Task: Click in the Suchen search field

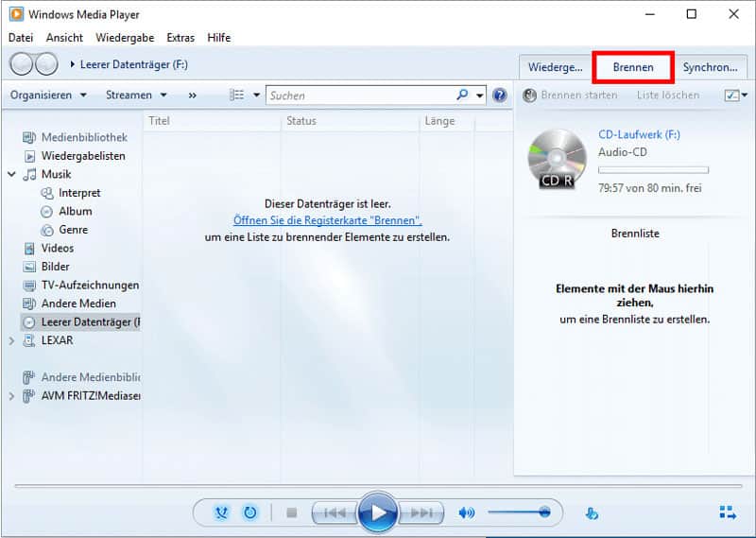Action: click(362, 95)
